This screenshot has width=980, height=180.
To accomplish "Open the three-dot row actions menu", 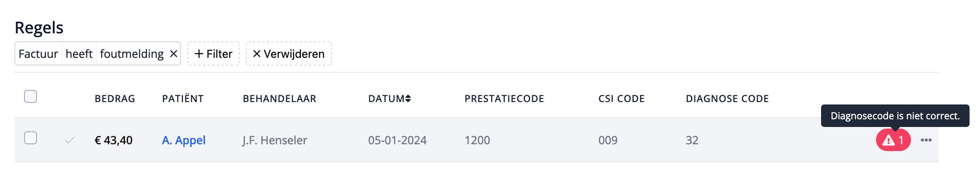I will pyautogui.click(x=926, y=140).
